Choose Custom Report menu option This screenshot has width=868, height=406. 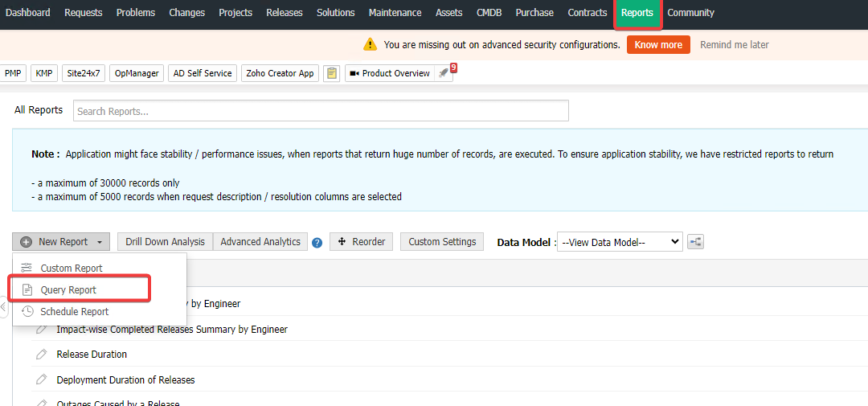coord(71,268)
